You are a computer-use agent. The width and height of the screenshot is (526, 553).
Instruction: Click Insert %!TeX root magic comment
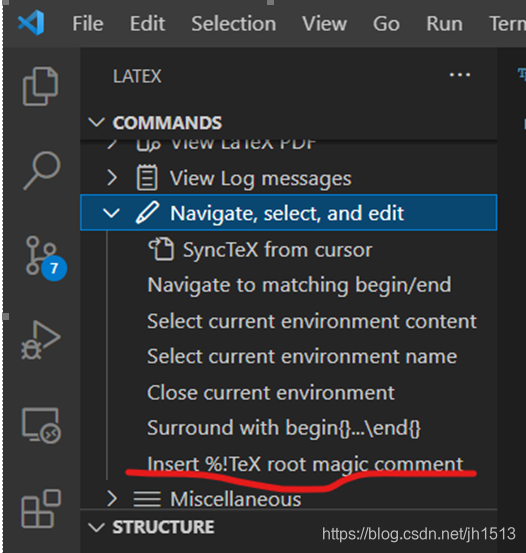pos(305,463)
